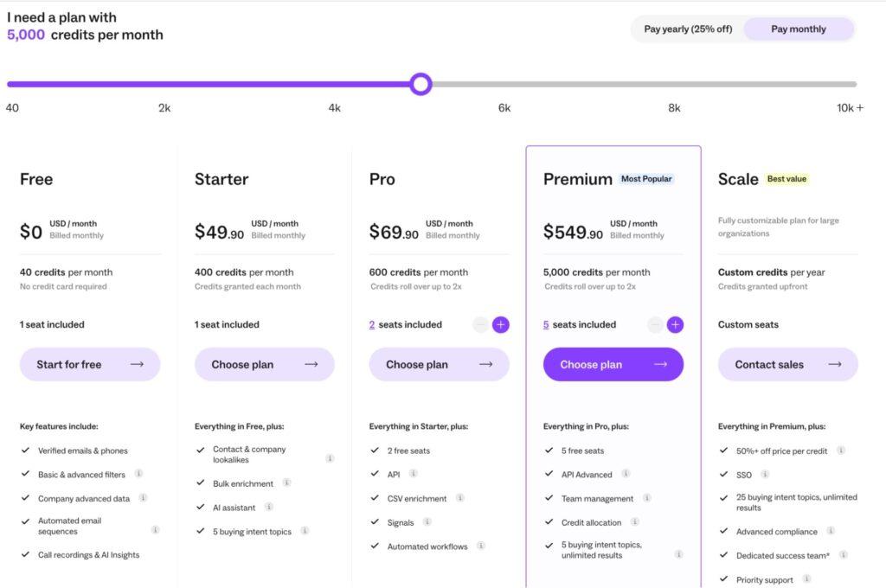Click info icon next to CSV enrichment
This screenshot has width=886, height=588.
tap(460, 498)
